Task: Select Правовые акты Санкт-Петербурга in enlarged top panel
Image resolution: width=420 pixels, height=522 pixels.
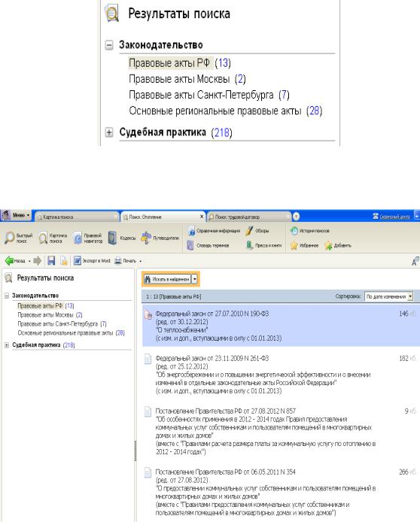Action: (x=209, y=95)
